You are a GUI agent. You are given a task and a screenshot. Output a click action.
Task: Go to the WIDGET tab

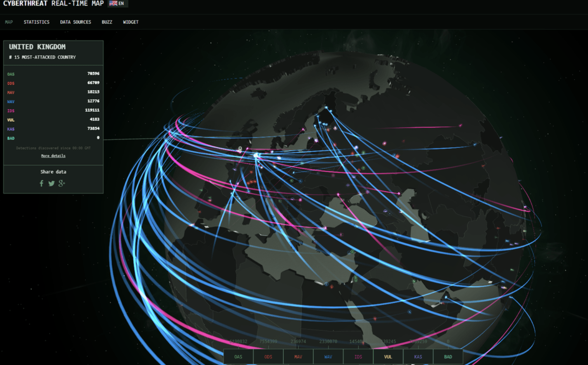[x=130, y=22]
